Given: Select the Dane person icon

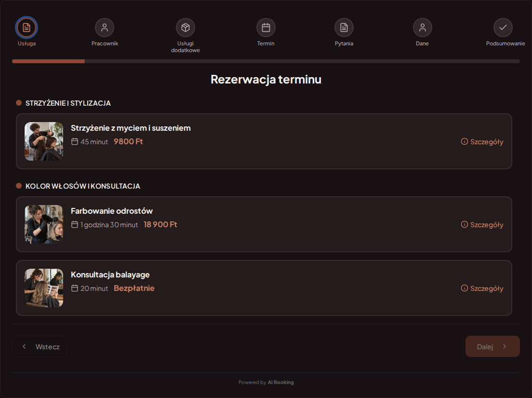Looking at the screenshot, I should coord(423,27).
